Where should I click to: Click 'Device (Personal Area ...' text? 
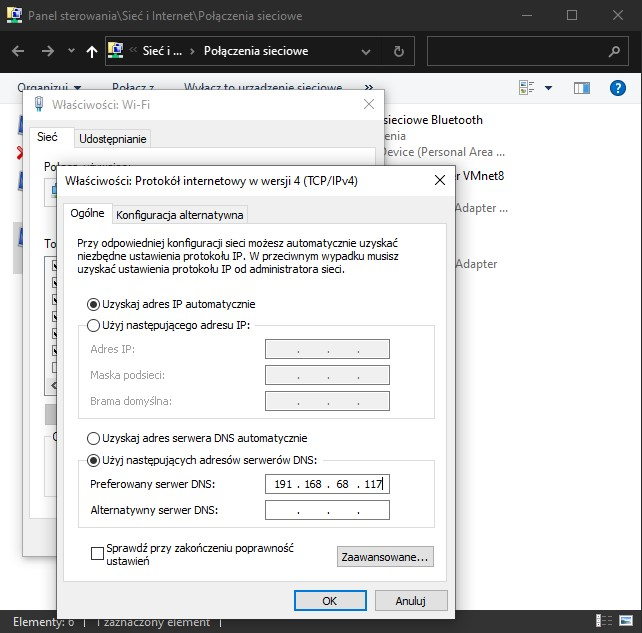[443, 152]
